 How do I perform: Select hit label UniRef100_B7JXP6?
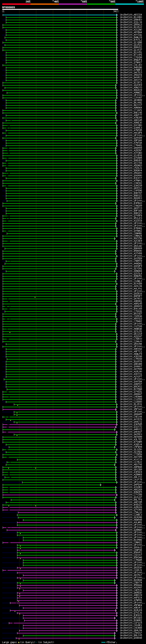131,55
